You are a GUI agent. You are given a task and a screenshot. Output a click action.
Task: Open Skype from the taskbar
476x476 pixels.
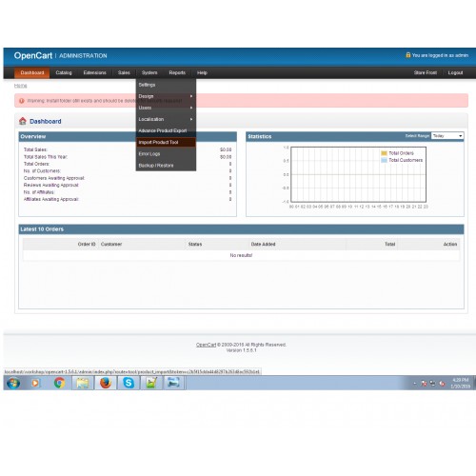click(x=129, y=383)
